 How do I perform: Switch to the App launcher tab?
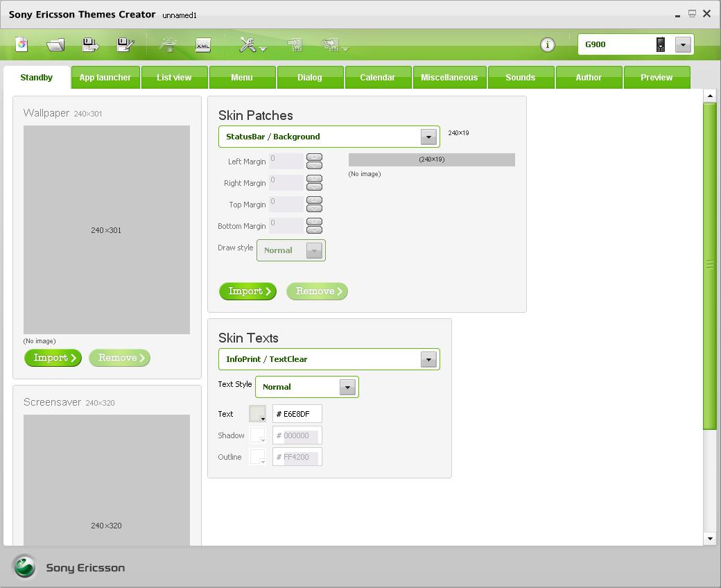pos(105,77)
